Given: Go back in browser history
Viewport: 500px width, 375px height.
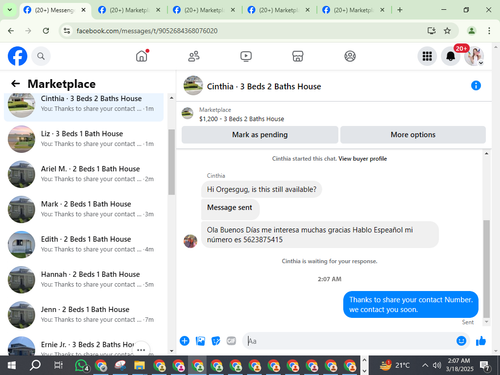Looking at the screenshot, I should [x=11, y=31].
